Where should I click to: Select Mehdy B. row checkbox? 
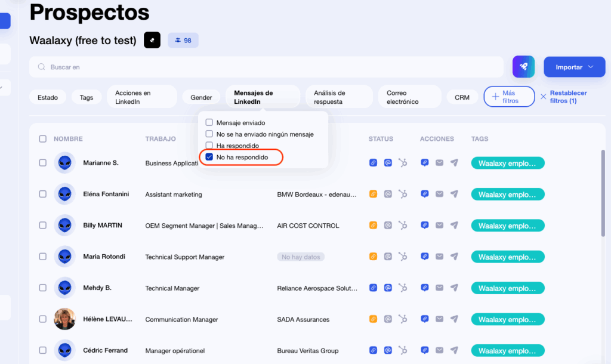(43, 288)
